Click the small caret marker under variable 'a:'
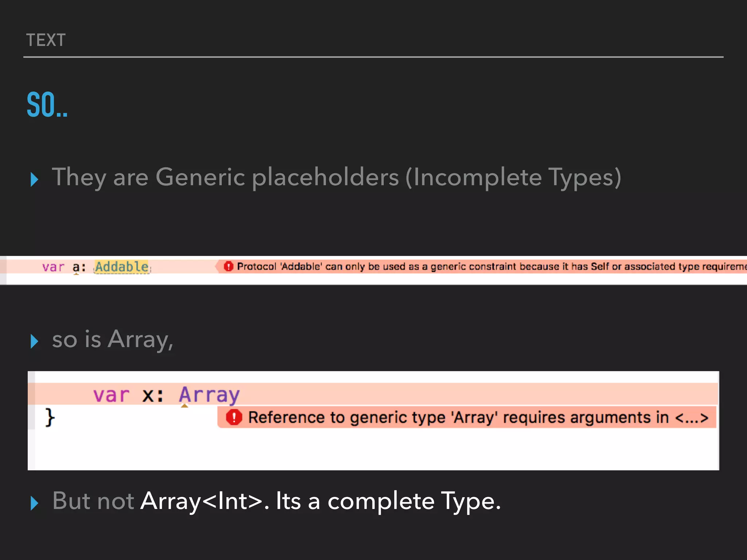This screenshot has height=560, width=747. click(76, 273)
